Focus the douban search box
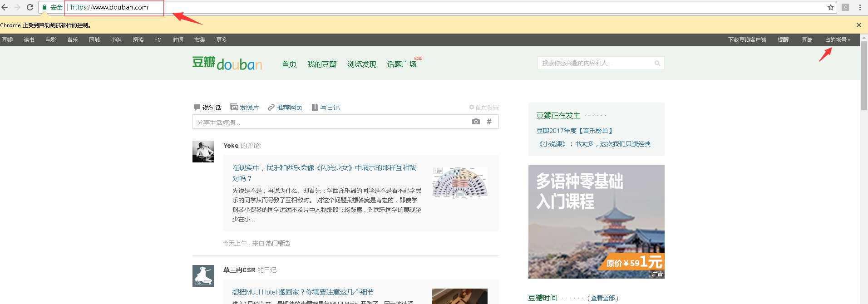This screenshot has width=868, height=304. (x=601, y=63)
